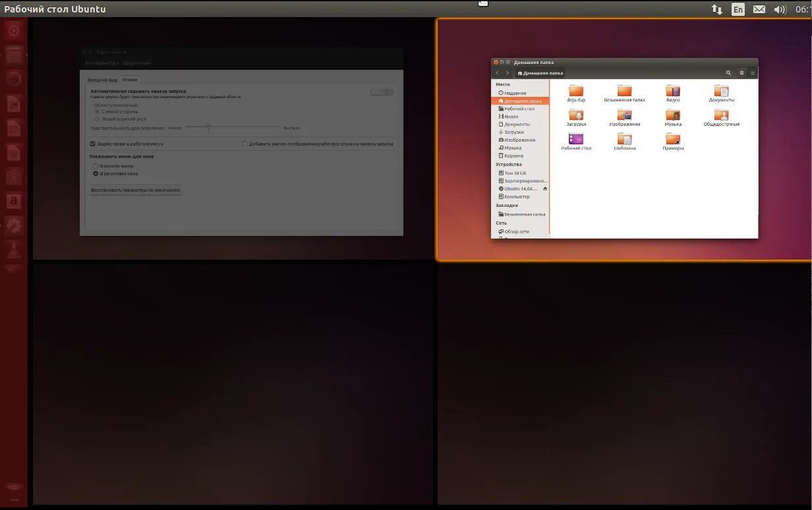Select the top-left workspace
The height and width of the screenshot is (510, 812).
(x=233, y=138)
